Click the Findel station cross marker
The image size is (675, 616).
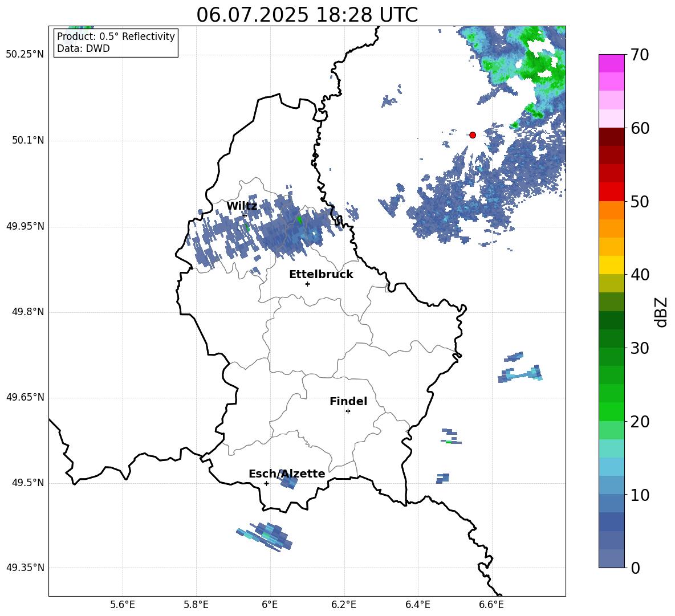click(x=348, y=411)
